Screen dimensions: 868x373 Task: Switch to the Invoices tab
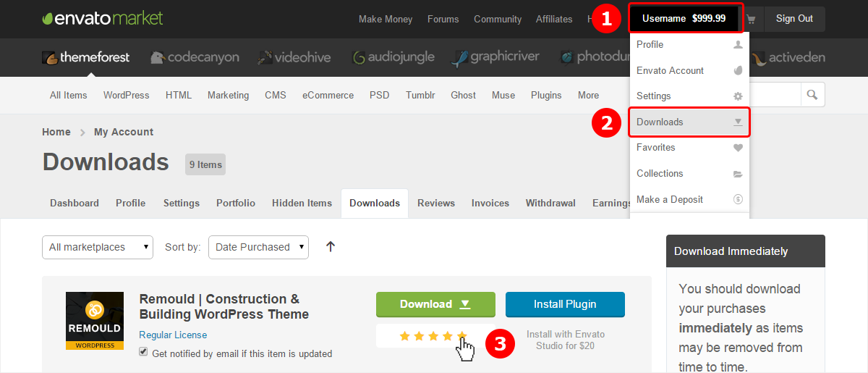click(x=490, y=204)
